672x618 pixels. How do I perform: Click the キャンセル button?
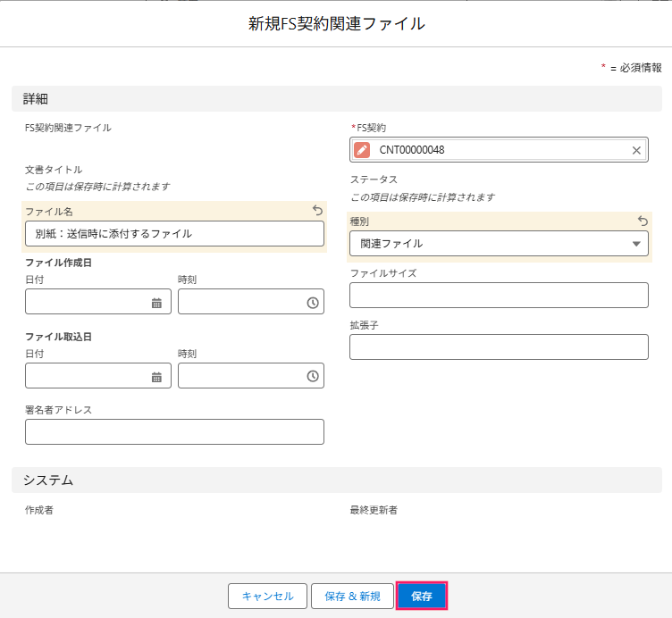(x=267, y=597)
